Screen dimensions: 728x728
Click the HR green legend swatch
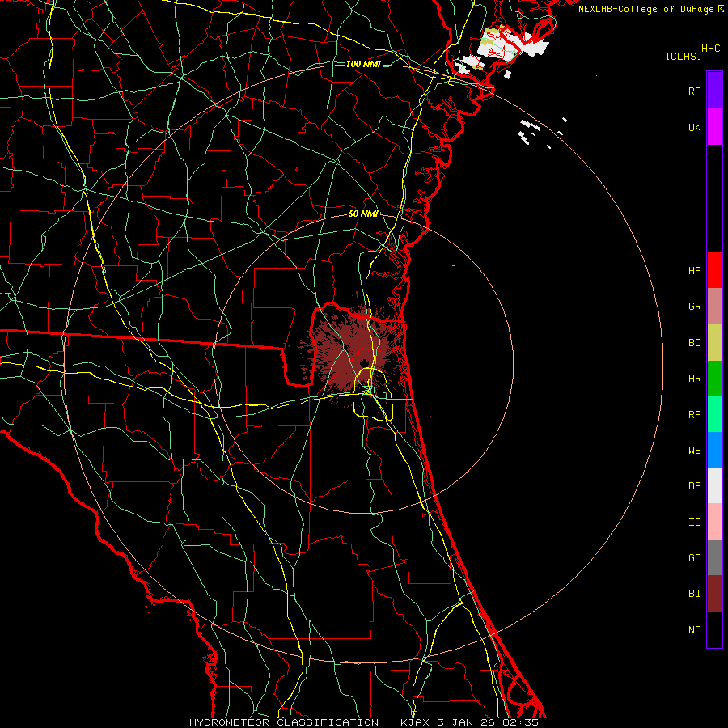[714, 379]
